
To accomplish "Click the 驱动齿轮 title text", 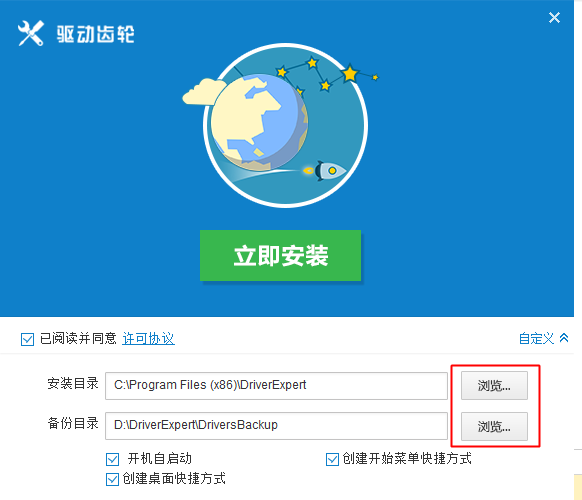I will coord(95,34).
